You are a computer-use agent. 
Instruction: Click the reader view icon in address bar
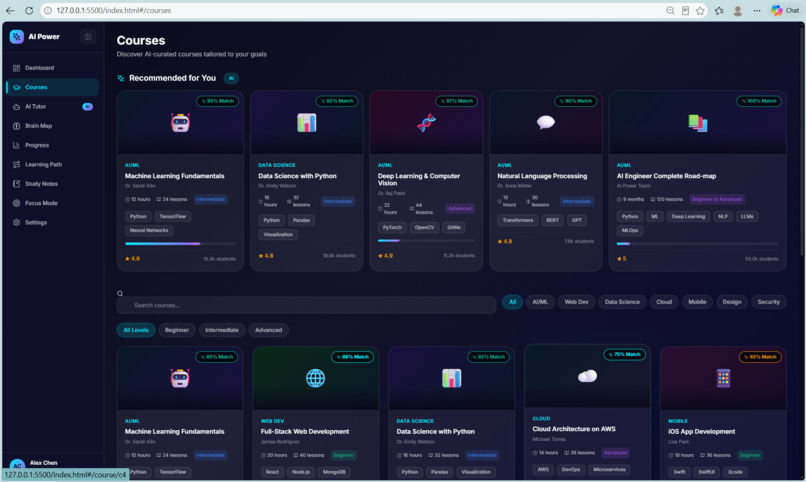(x=685, y=10)
